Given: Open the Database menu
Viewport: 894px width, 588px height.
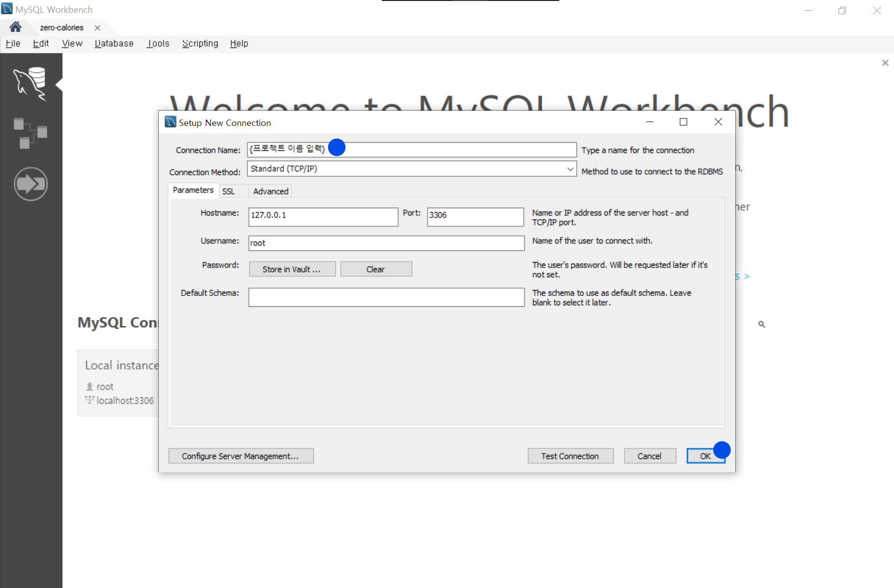Looking at the screenshot, I should point(114,44).
